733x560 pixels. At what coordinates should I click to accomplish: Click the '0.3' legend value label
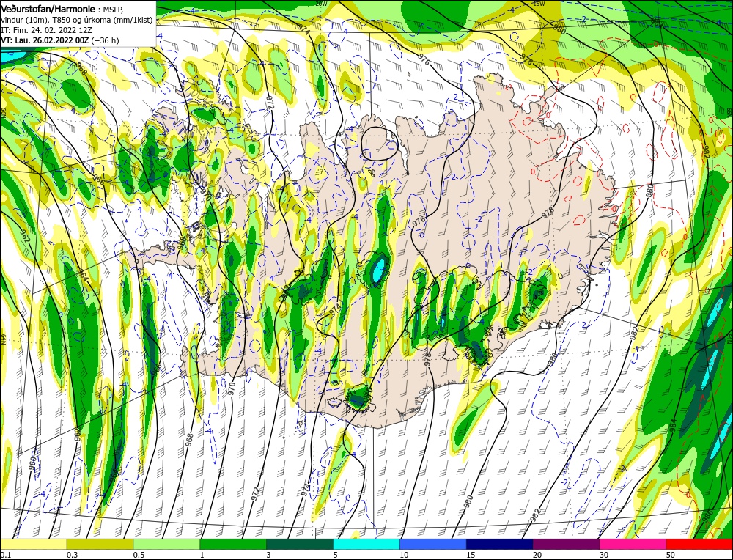click(x=72, y=555)
